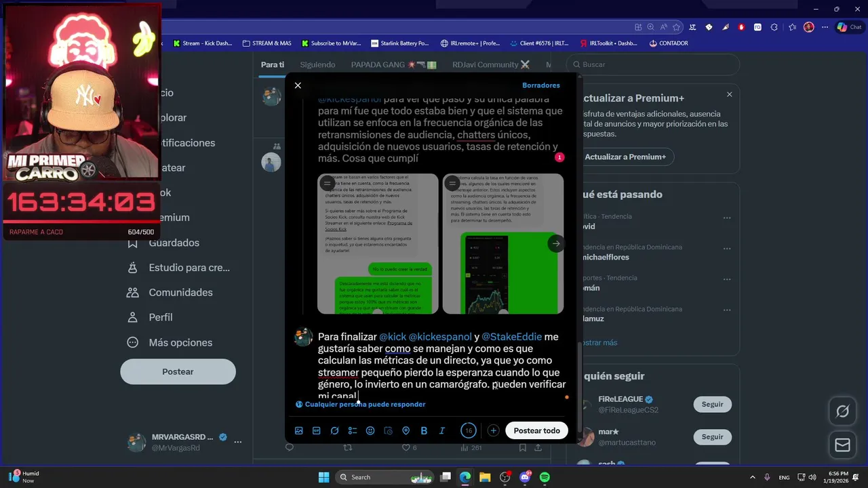Open Comunidades in left sidebar

[170, 292]
